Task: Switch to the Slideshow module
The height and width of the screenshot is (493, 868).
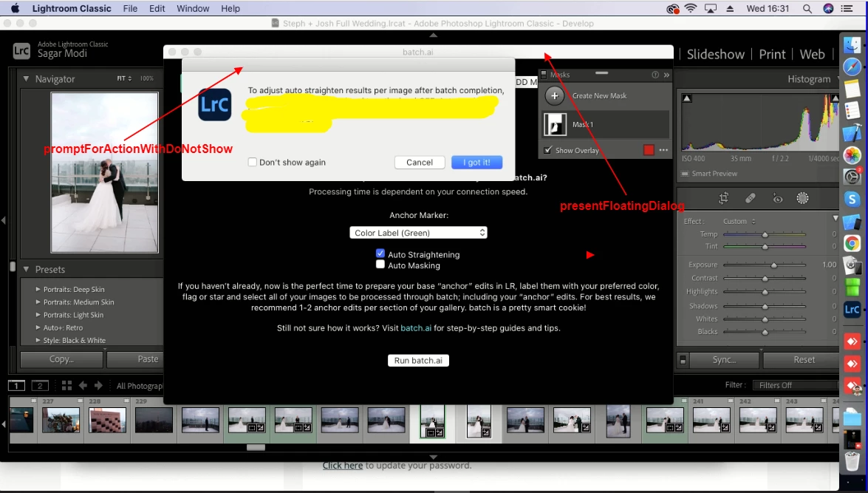Action: [716, 54]
